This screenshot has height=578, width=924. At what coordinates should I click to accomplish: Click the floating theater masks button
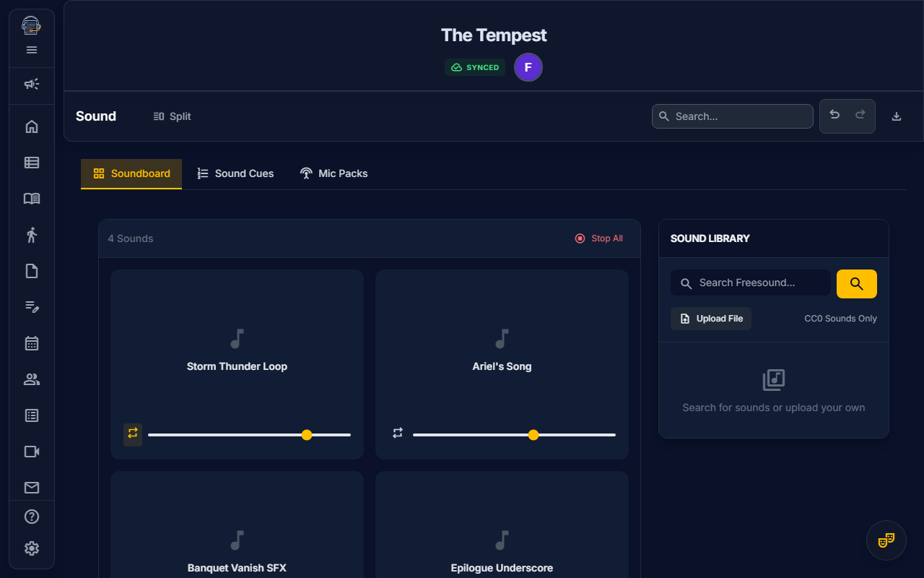[x=886, y=540]
